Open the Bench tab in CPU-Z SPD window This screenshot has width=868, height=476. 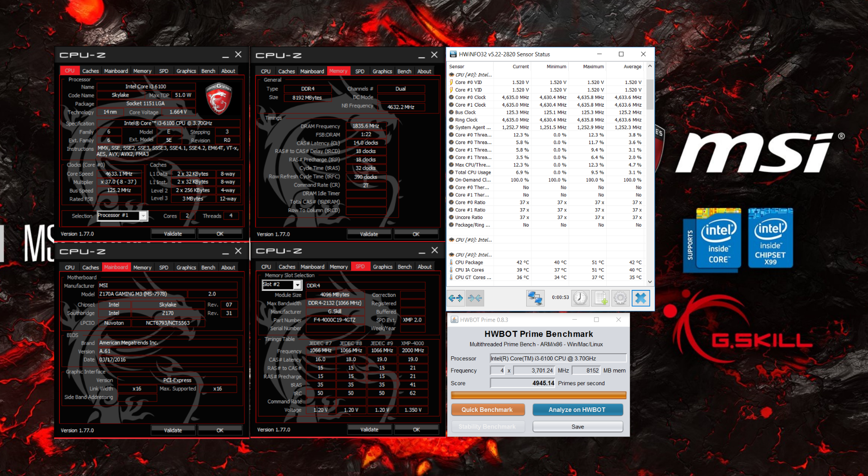pyautogui.click(x=405, y=267)
